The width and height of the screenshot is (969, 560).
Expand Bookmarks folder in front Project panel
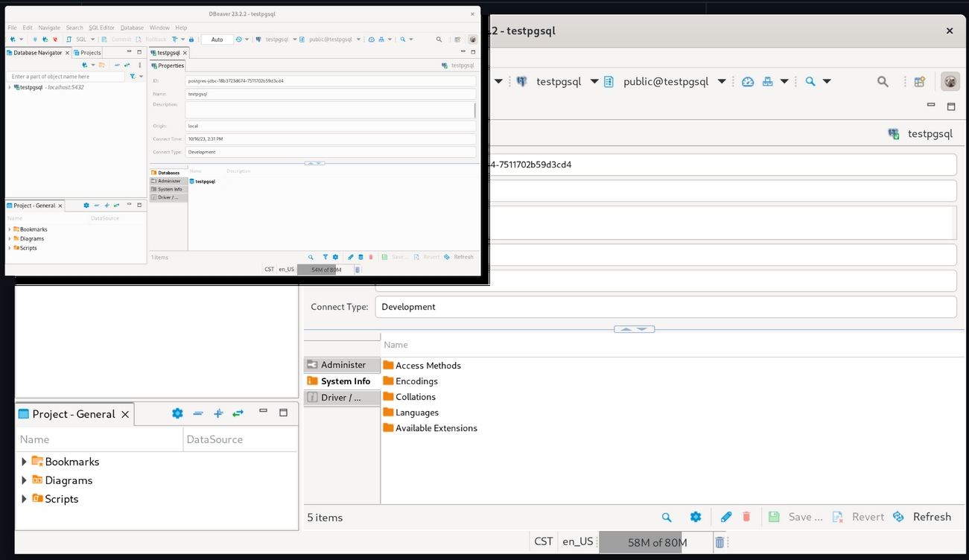click(10, 229)
